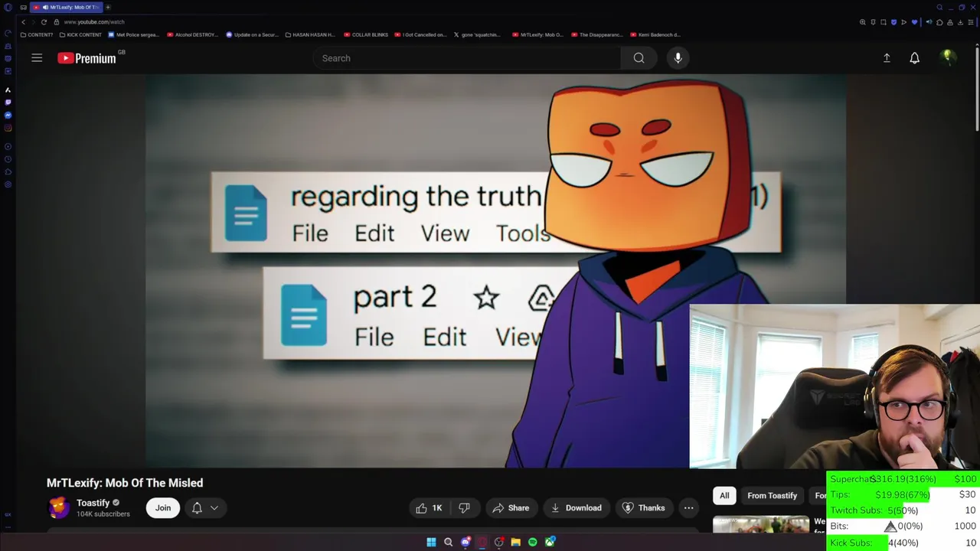Open the MrTLexify: Mob O bookmark
The height and width of the screenshot is (551, 980).
[537, 34]
